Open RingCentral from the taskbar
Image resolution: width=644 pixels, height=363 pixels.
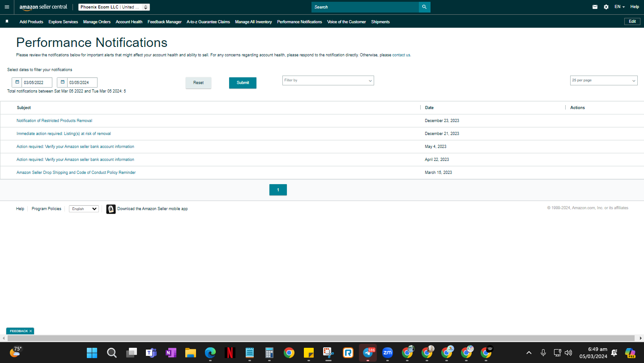point(348,353)
